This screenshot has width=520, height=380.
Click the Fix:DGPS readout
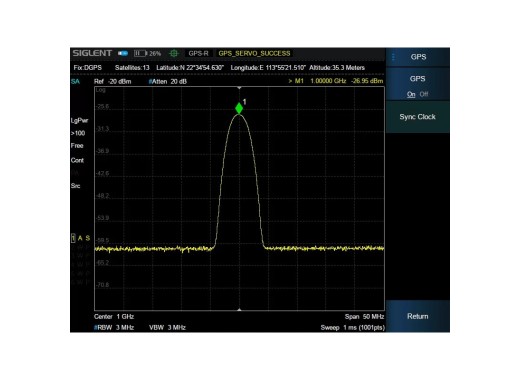coord(88,68)
